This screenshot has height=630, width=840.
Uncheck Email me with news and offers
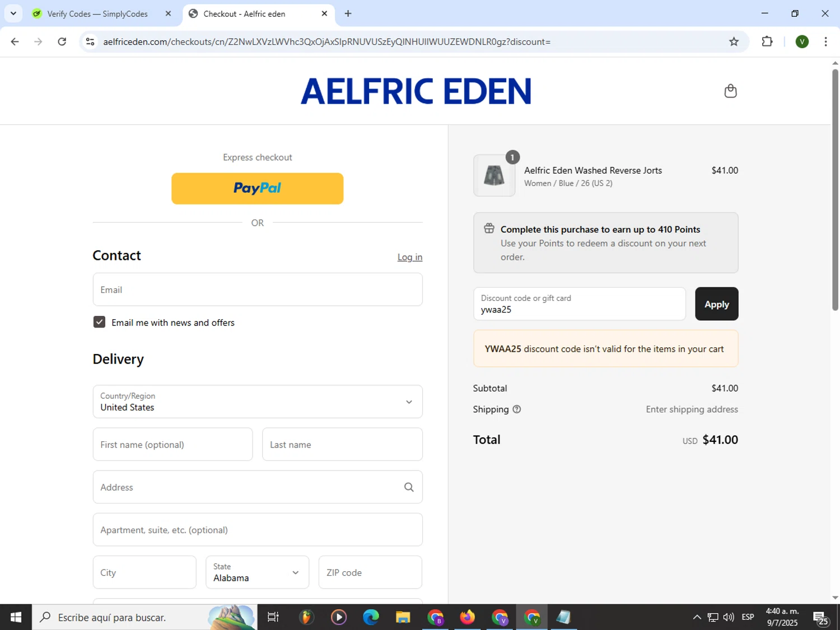point(99,322)
